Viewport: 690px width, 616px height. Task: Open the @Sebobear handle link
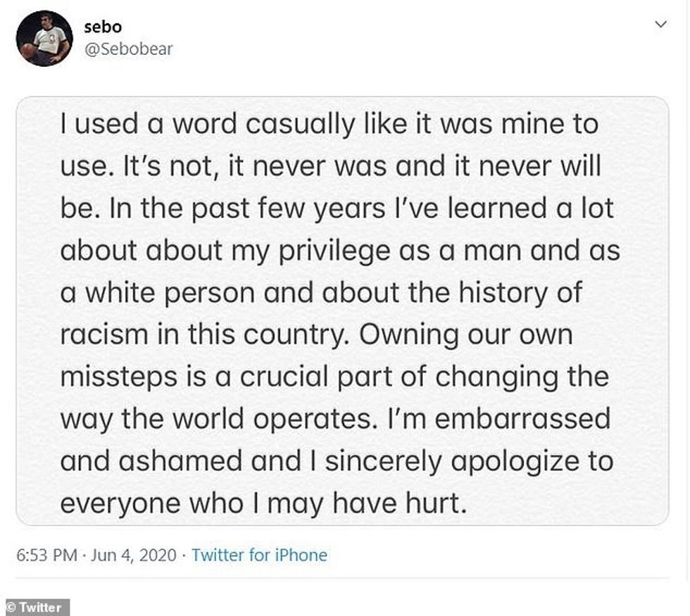(x=128, y=49)
